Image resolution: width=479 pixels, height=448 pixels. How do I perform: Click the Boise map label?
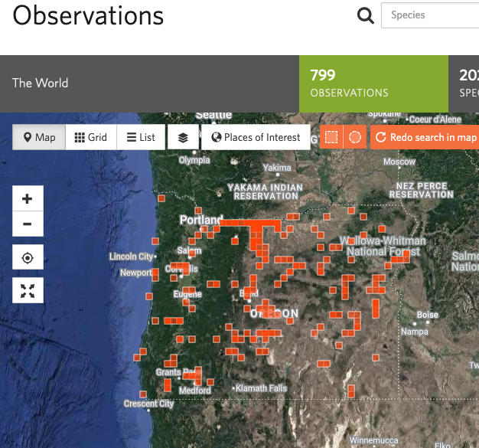coord(428,315)
